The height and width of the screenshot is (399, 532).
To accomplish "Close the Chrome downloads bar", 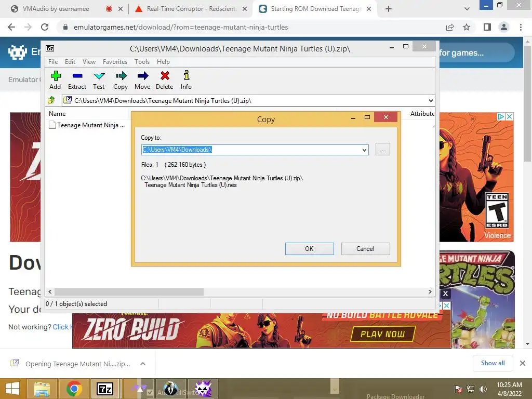I will 523,363.
